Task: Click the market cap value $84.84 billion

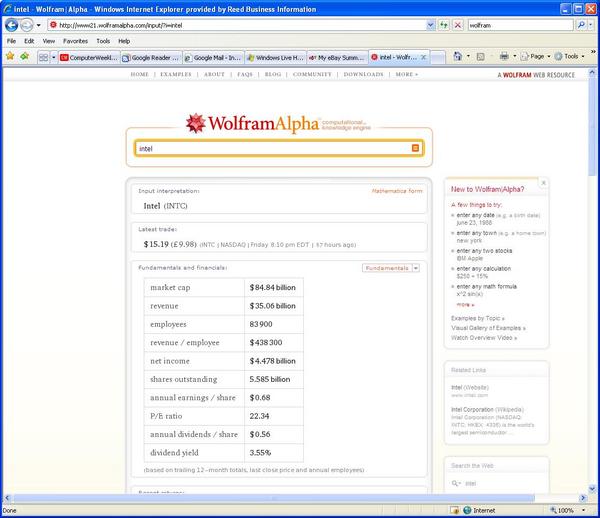Action: (272, 287)
